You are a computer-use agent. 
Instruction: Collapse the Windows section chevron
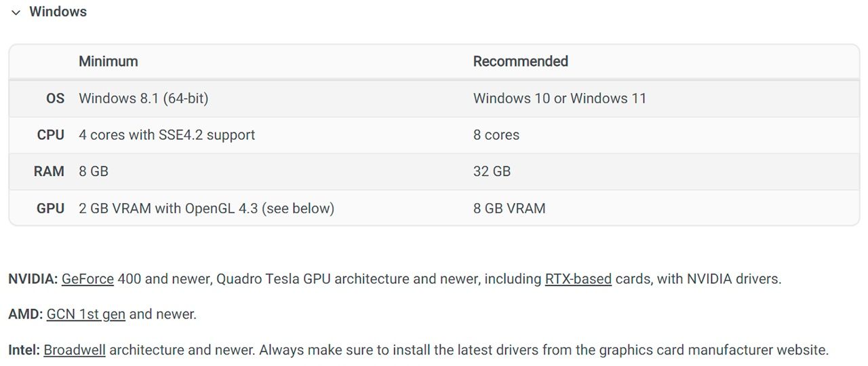(x=16, y=12)
